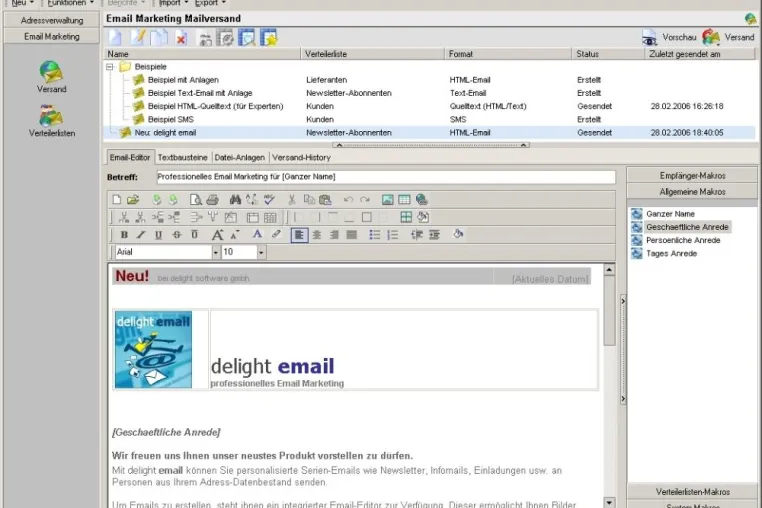Viewport: 762px width, 508px height.
Task: Toggle left text alignment
Action: 299,235
